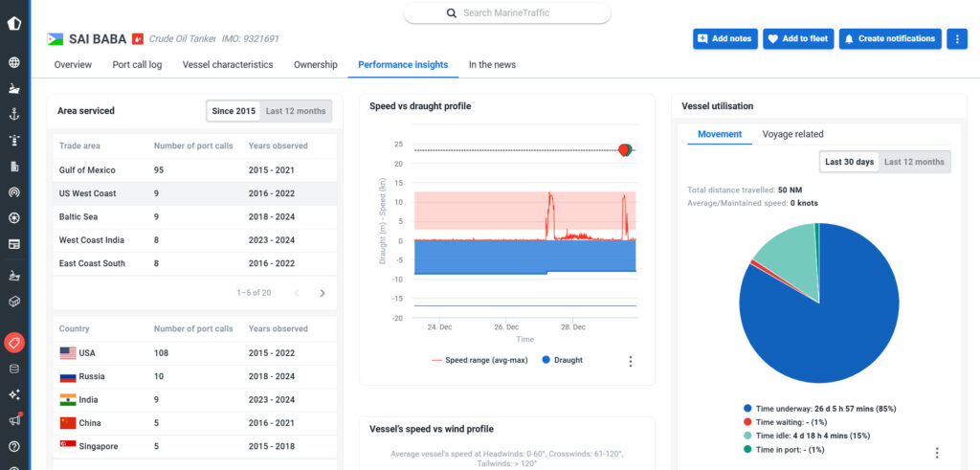Screen dimensions: 980x470
Task: Click the red price tag icon
Action: (x=14, y=342)
